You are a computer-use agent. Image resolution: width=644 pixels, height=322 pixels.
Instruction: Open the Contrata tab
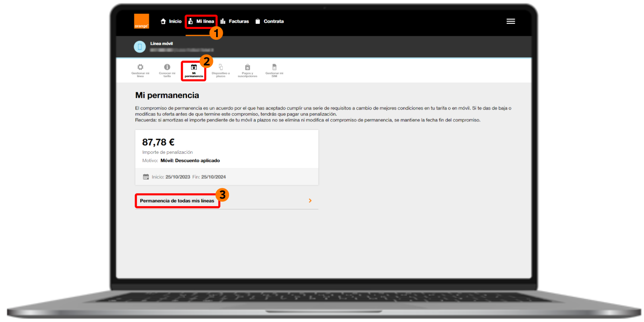[x=269, y=21]
